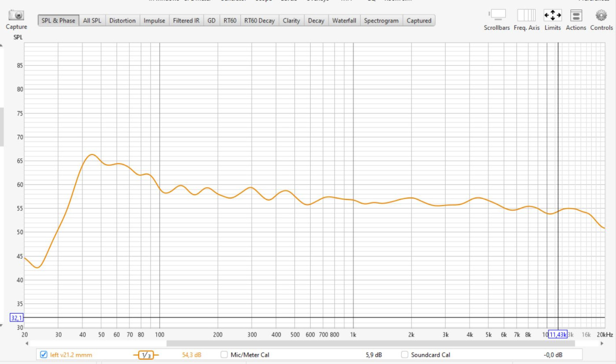Screen dimensions: 616x364
Task: Open the Spectrogram tab
Action: (381, 21)
